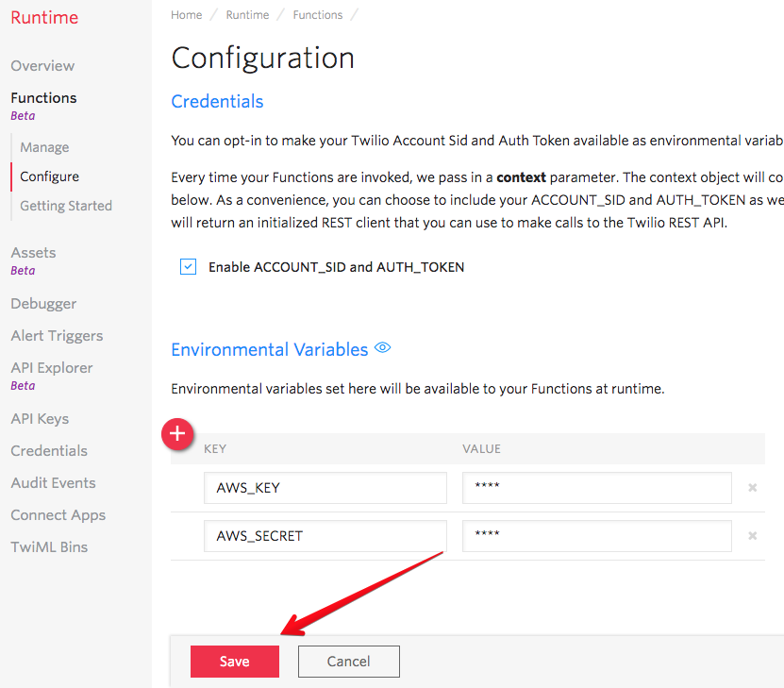
Task: Click Functions breadcrumb link
Action: tap(318, 15)
